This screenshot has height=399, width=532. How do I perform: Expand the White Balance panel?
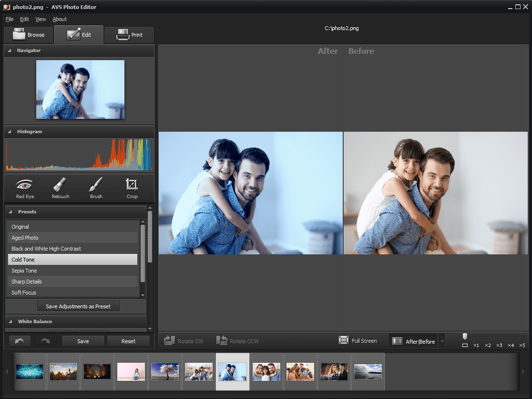[10, 321]
